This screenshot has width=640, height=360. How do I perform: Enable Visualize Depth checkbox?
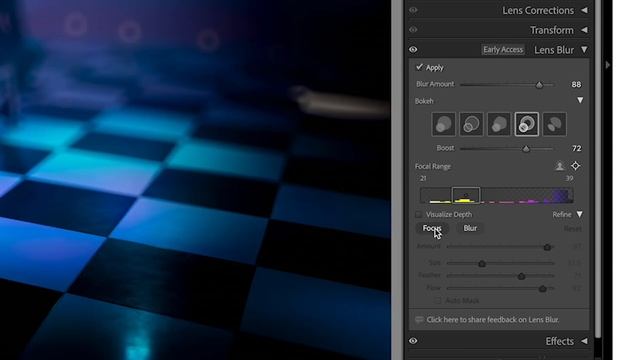click(419, 214)
